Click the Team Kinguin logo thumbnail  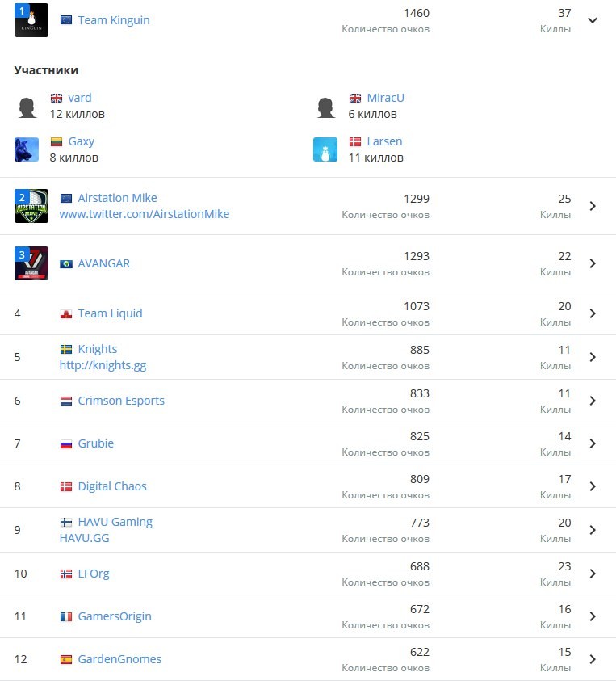click(31, 20)
